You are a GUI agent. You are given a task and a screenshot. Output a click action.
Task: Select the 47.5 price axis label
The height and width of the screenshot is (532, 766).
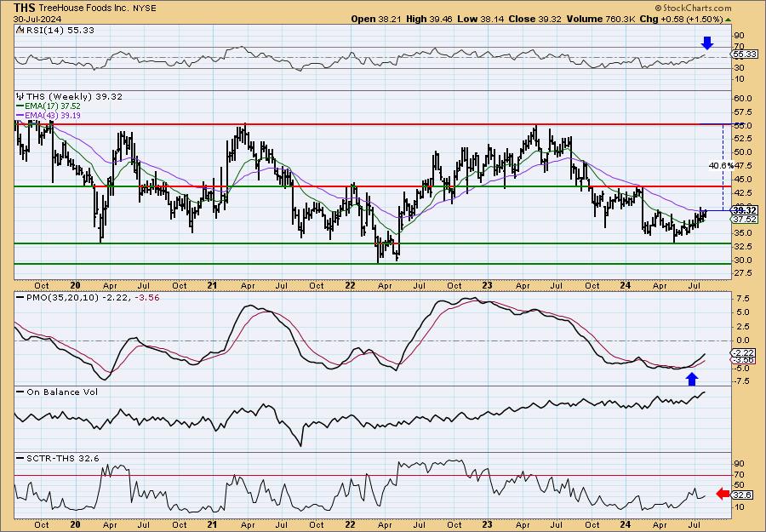[742, 166]
